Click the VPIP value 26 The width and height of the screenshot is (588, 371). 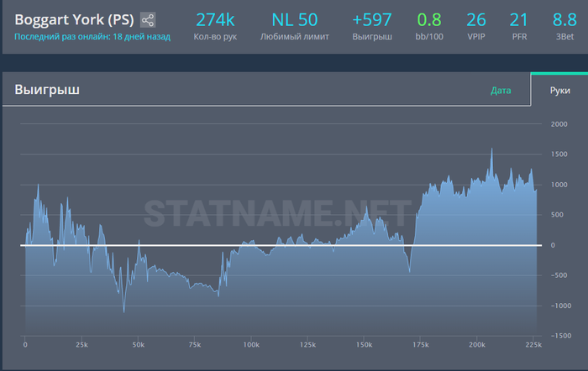click(x=476, y=19)
